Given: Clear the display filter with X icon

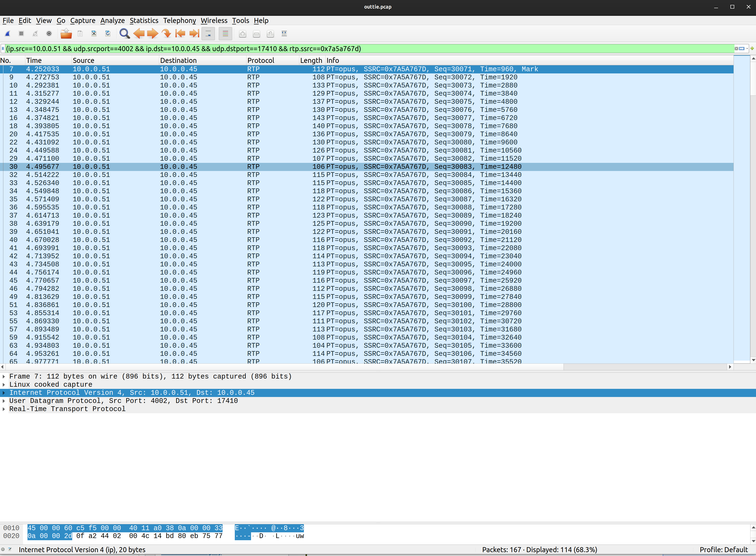Looking at the screenshot, I should tap(736, 49).
